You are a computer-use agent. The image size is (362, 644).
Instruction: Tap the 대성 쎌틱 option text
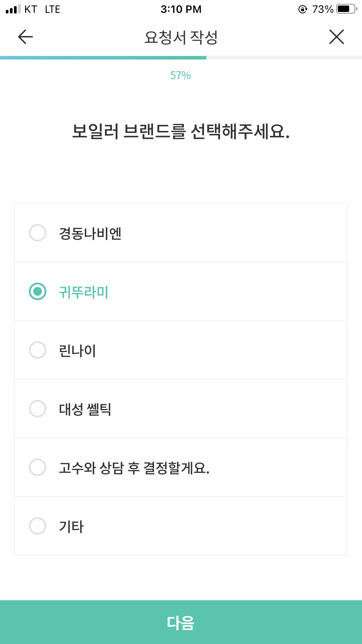[85, 409]
